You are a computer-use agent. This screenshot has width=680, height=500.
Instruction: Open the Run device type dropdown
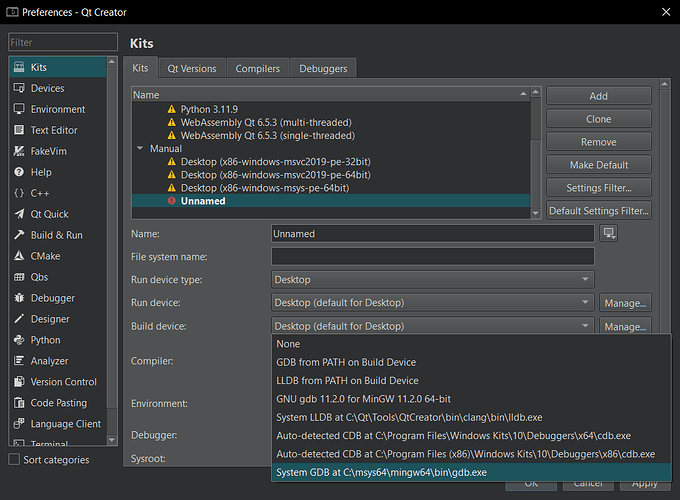(x=432, y=280)
